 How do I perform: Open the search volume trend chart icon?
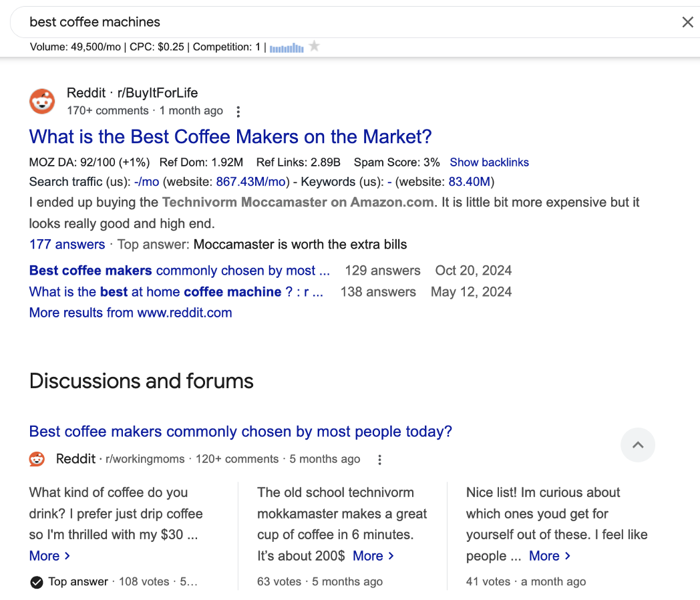pos(287,48)
